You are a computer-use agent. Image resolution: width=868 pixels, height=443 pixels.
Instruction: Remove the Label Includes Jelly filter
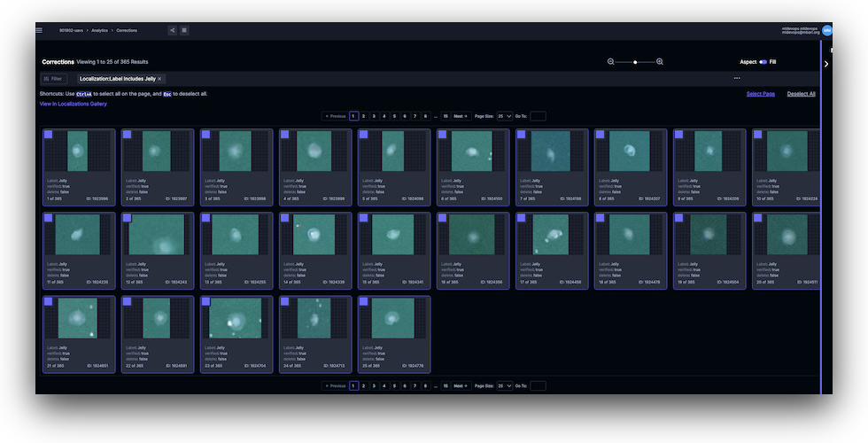click(159, 79)
